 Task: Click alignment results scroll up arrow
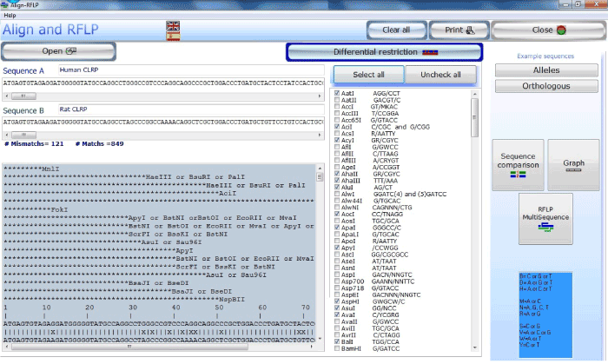pos(320,169)
